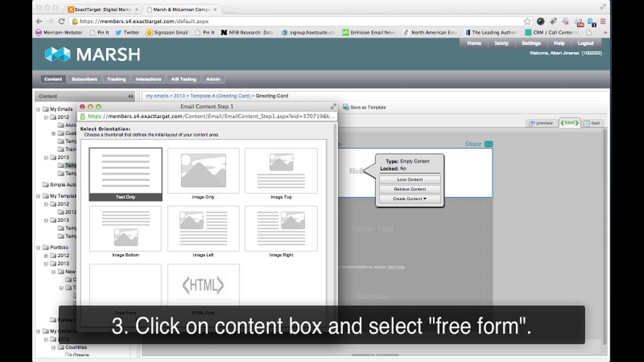
Task: Open Settings in the header
Action: (x=531, y=43)
